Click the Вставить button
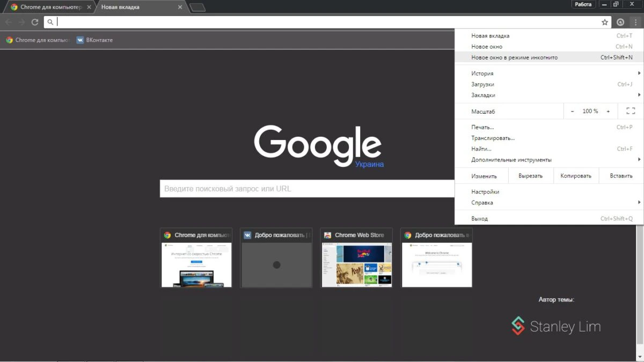The height and width of the screenshot is (362, 644). (x=621, y=176)
